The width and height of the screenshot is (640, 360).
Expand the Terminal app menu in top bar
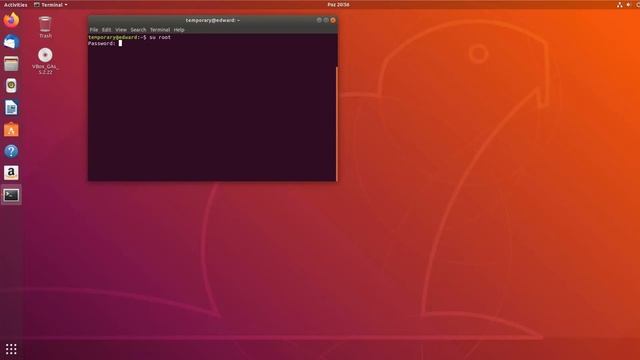(x=51, y=4)
